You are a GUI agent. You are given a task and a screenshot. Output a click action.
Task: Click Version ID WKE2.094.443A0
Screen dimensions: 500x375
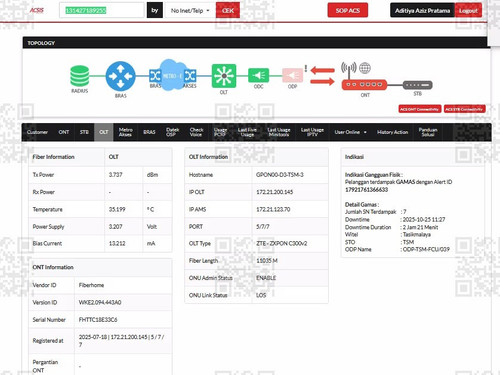pos(100,303)
